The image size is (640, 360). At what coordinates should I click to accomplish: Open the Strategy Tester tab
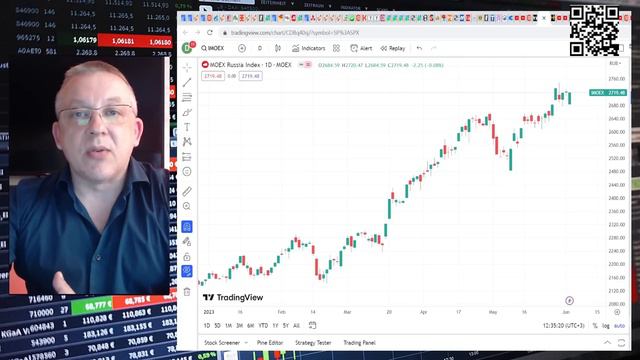point(313,343)
